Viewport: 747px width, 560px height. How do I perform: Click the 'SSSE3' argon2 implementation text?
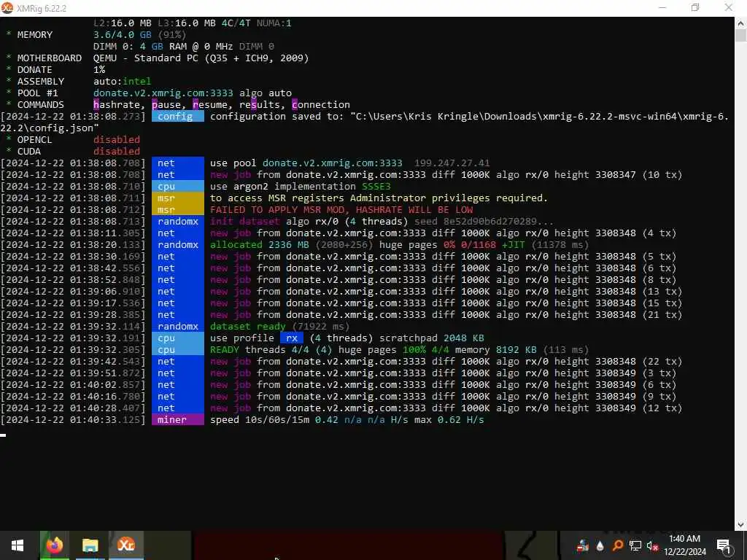(376, 186)
